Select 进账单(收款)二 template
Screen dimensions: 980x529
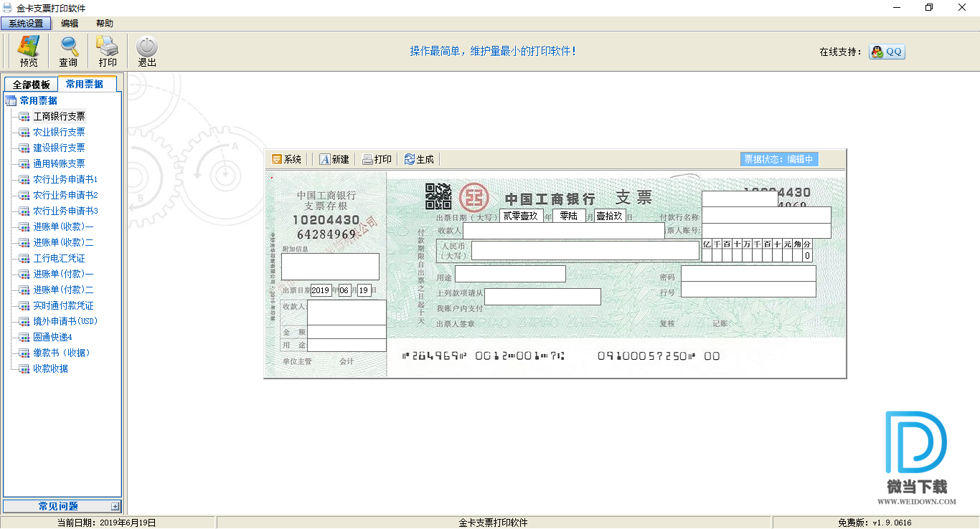tap(63, 242)
